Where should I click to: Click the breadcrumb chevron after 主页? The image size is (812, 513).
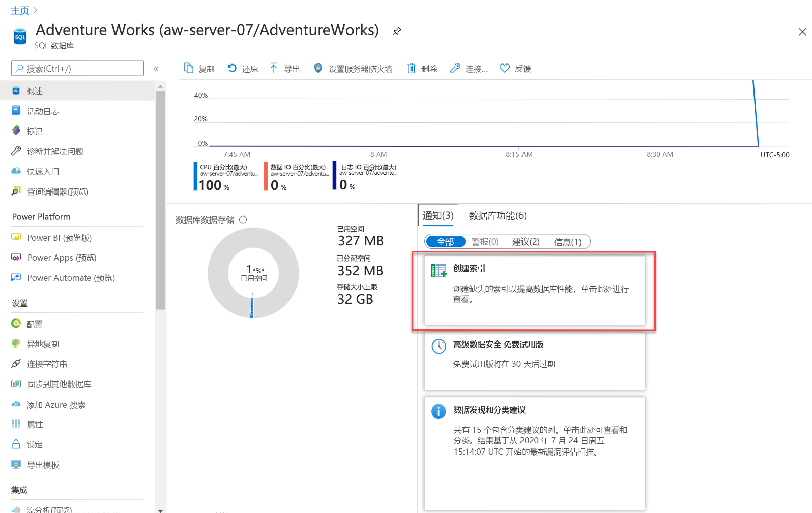[x=35, y=10]
